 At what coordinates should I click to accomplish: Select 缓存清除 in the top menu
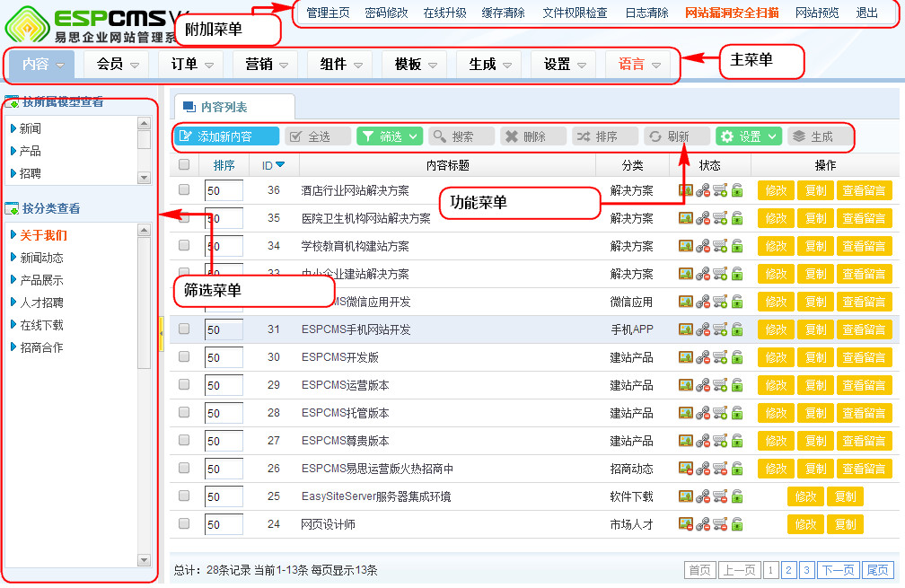504,13
